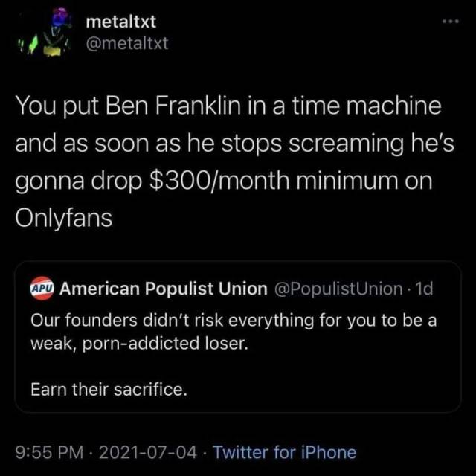The image size is (476, 476).
Task: Click the metaltxt profile avatar
Action: pyautogui.click(x=50, y=33)
